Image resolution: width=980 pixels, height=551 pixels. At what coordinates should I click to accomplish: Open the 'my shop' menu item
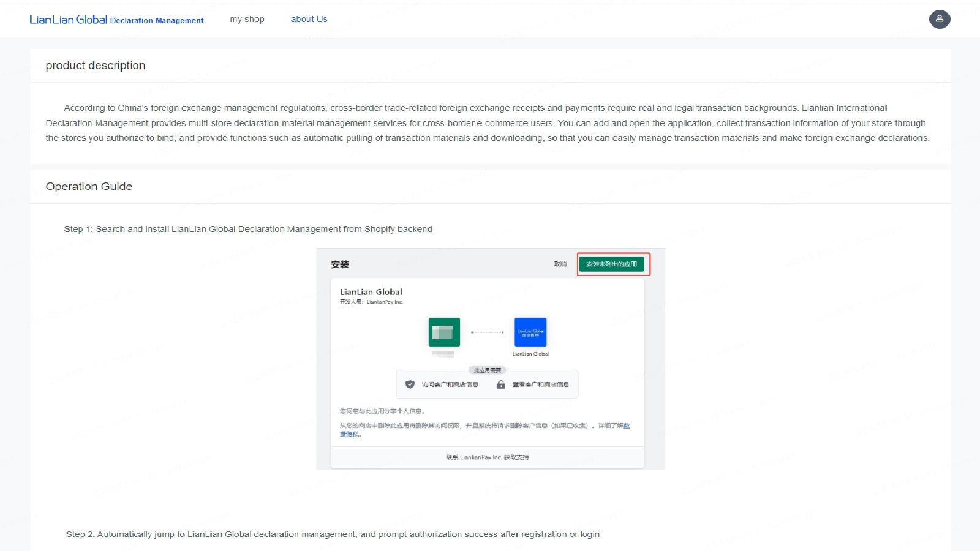[247, 19]
